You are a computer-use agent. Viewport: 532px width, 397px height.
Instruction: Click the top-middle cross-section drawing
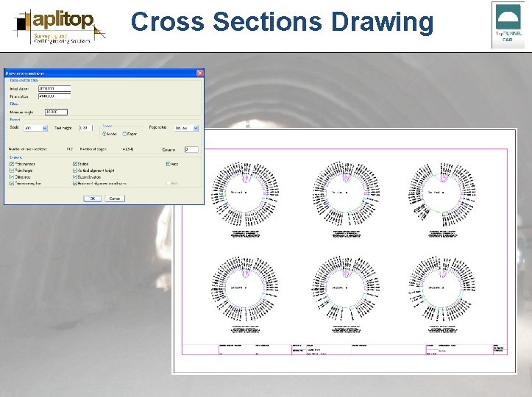pos(346,193)
